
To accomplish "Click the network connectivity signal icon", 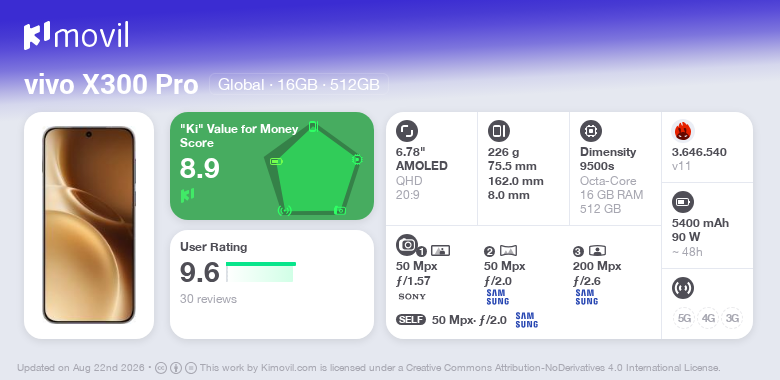I will click(x=683, y=288).
